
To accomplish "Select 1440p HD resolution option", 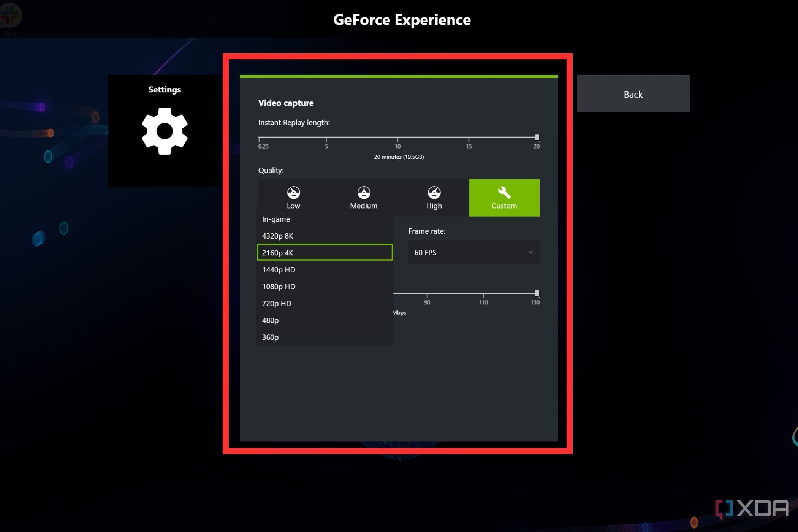I will tap(279, 269).
